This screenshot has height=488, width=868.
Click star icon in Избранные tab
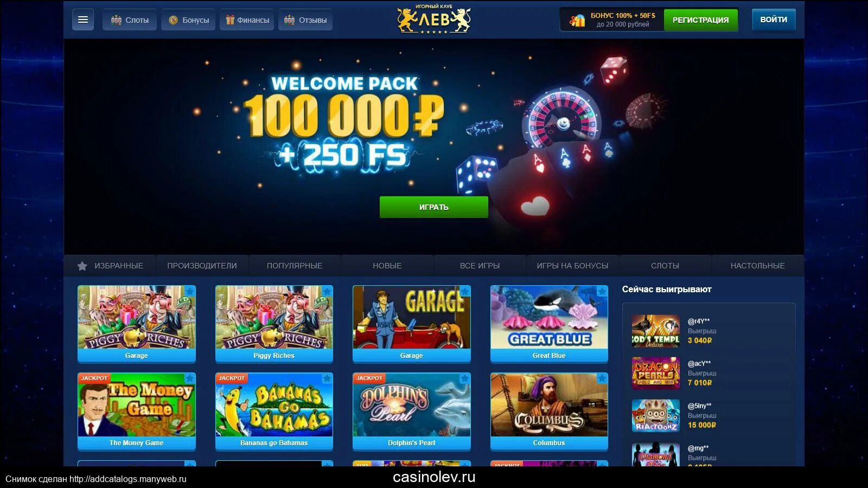pos(82,266)
